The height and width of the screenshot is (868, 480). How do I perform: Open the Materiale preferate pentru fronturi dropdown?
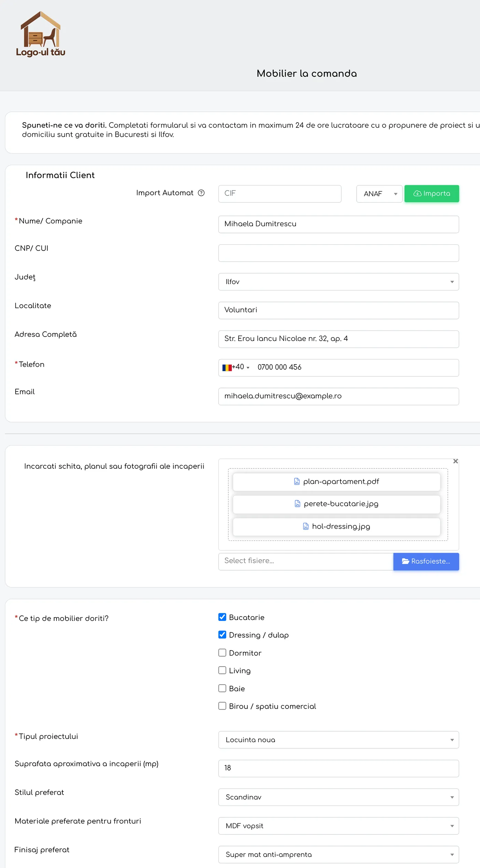point(338,826)
